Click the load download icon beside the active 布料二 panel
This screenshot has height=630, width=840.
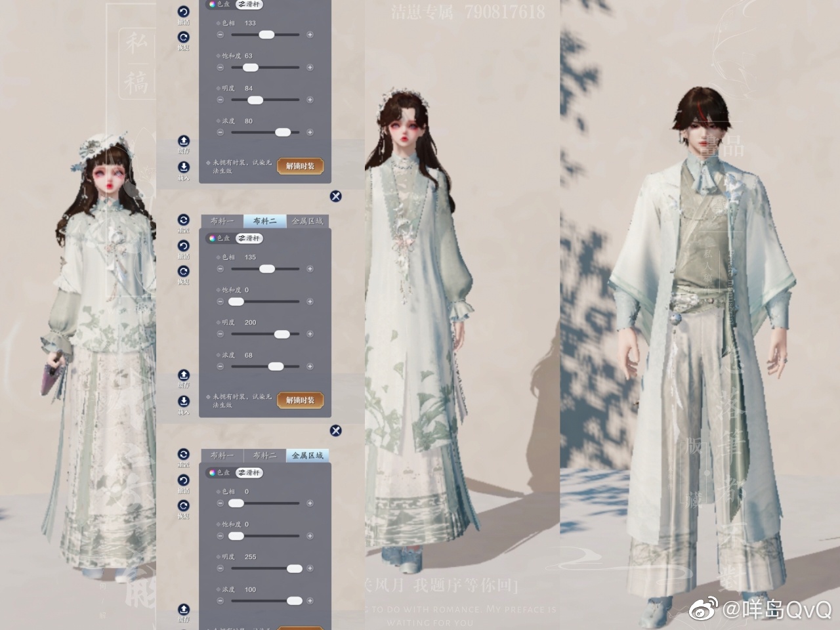[184, 401]
